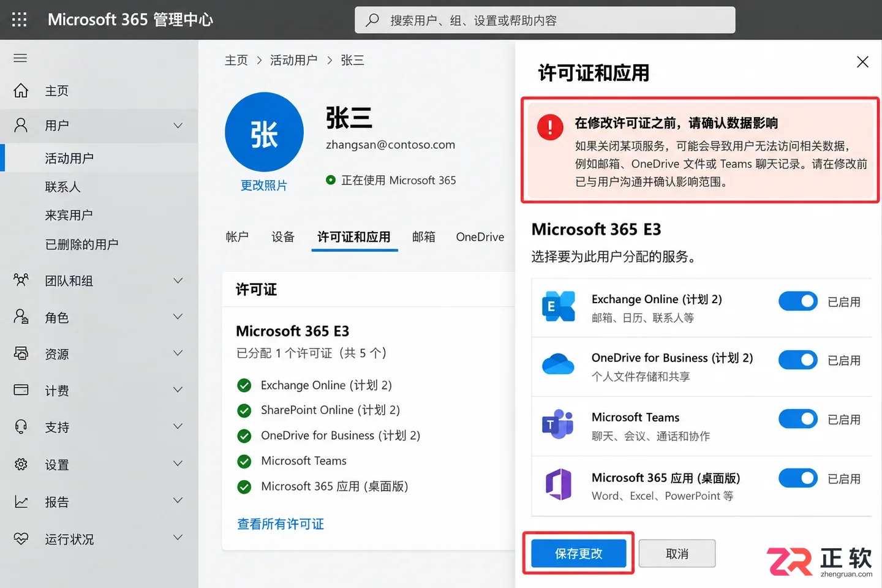Click the Home house icon in sidebar
Image resolution: width=882 pixels, height=588 pixels.
(x=21, y=91)
